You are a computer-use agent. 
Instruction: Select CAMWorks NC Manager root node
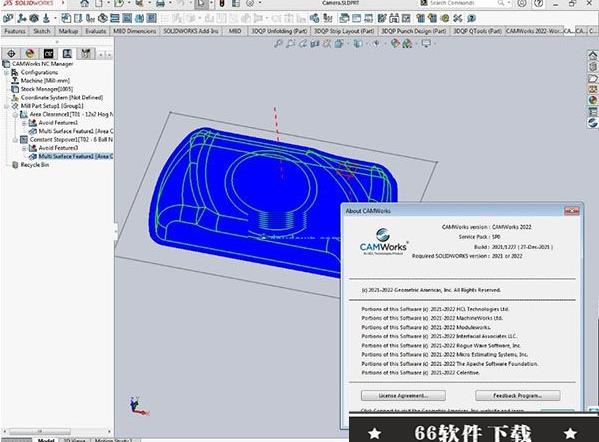42,64
